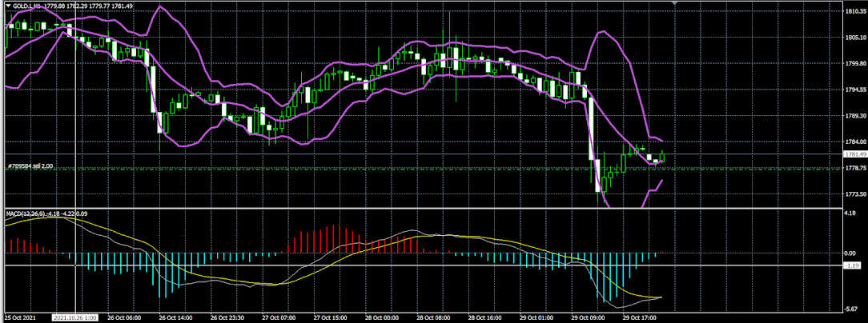Image resolution: width=868 pixels, height=323 pixels.
Task: Click the '26 Oct 14:00' time axis label
Action: click(175, 318)
